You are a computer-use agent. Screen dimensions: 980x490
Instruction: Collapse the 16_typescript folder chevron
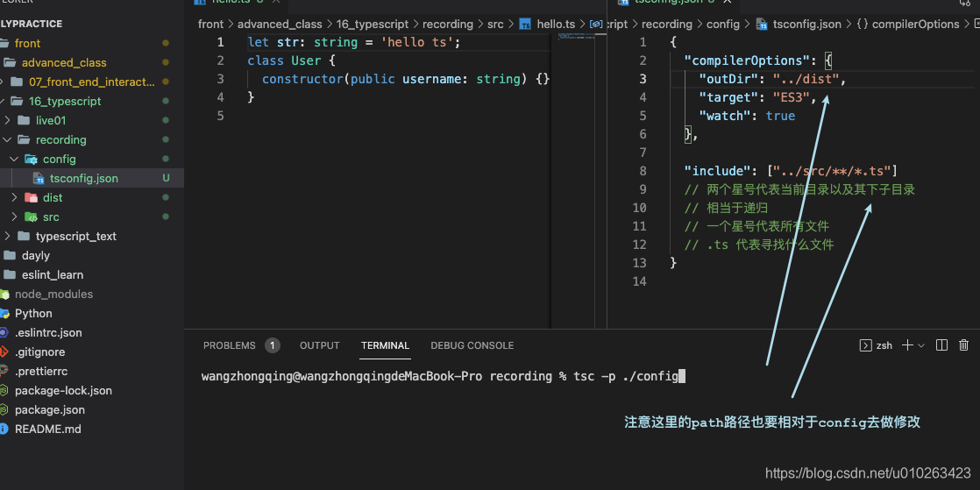pos(2,101)
